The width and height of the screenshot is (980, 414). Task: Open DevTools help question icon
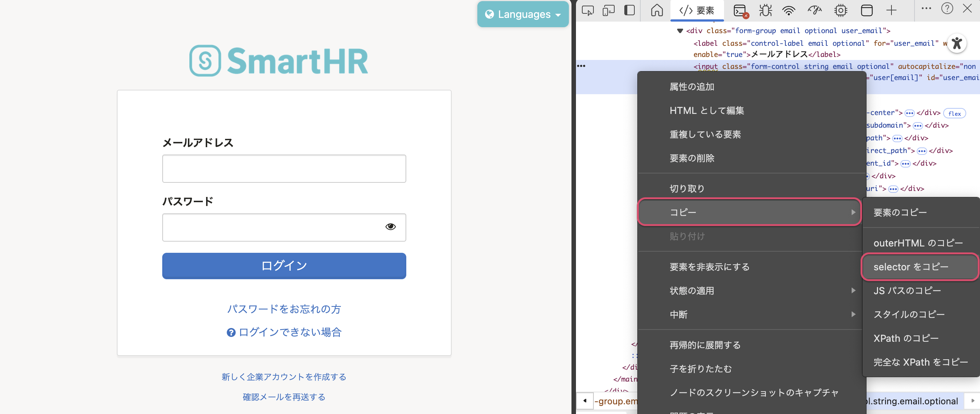click(947, 8)
